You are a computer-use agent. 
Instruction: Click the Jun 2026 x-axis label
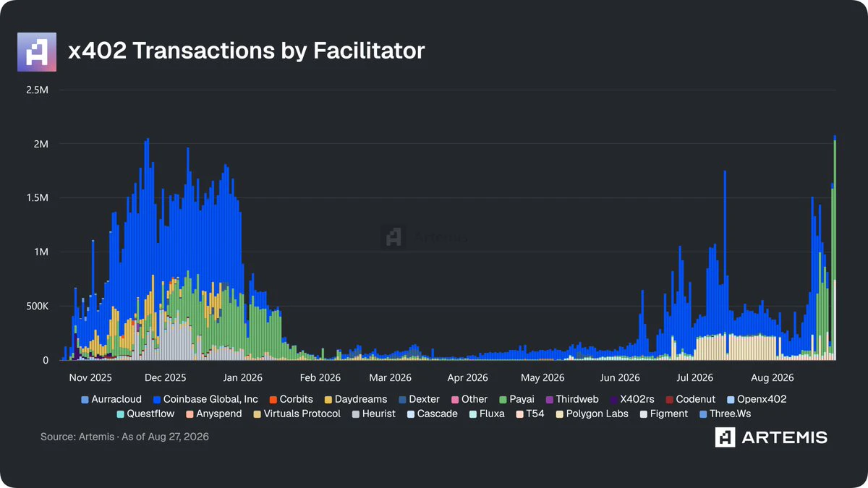[x=620, y=377]
